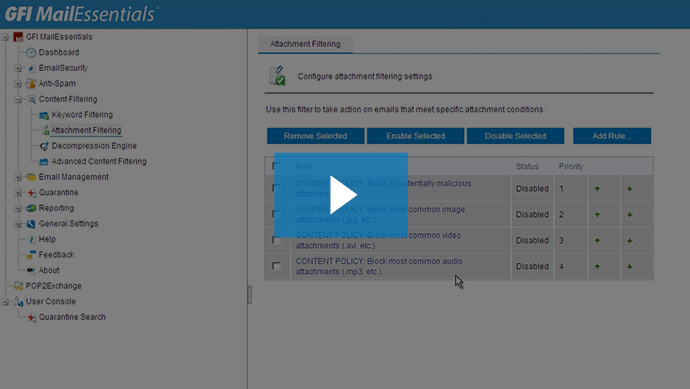Click the left panel splitter handle
690x389 pixels.
[249, 295]
